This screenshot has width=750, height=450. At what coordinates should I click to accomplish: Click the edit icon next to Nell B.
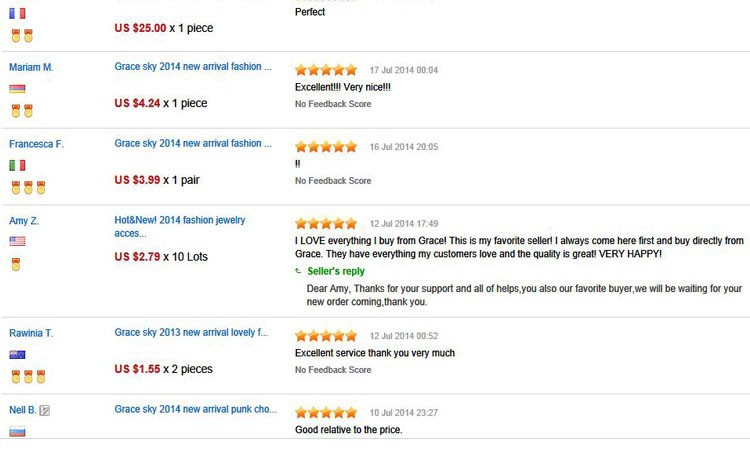point(44,410)
